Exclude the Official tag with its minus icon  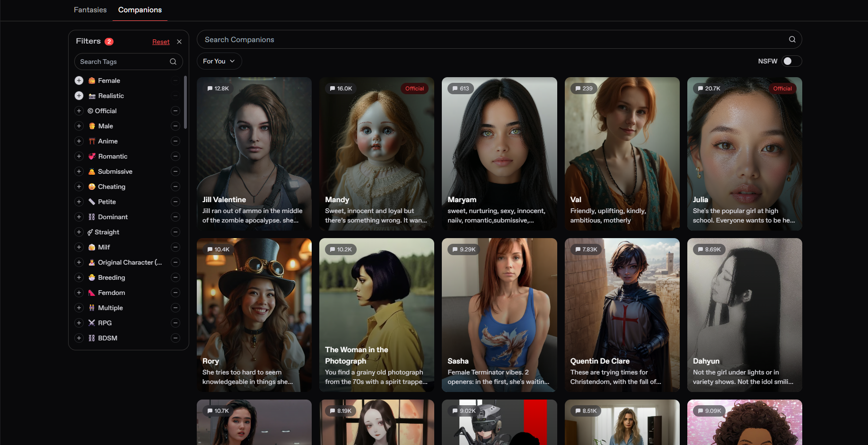tap(175, 111)
